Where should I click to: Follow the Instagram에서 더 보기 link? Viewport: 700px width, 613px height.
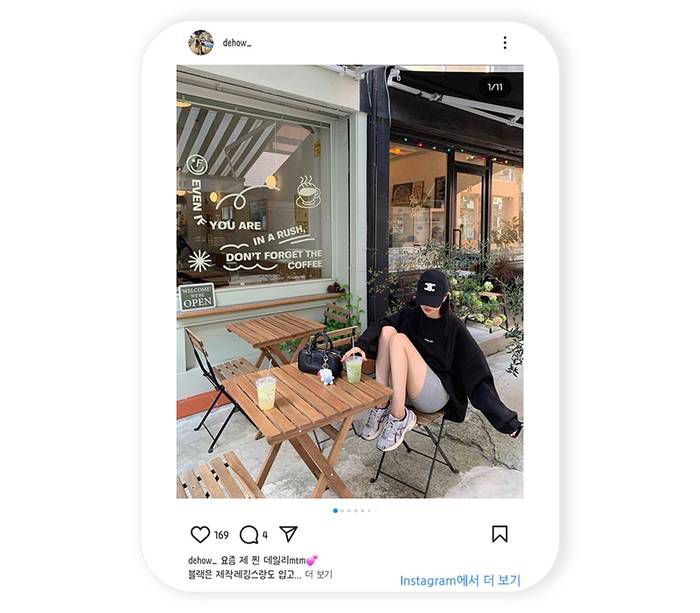(460, 581)
